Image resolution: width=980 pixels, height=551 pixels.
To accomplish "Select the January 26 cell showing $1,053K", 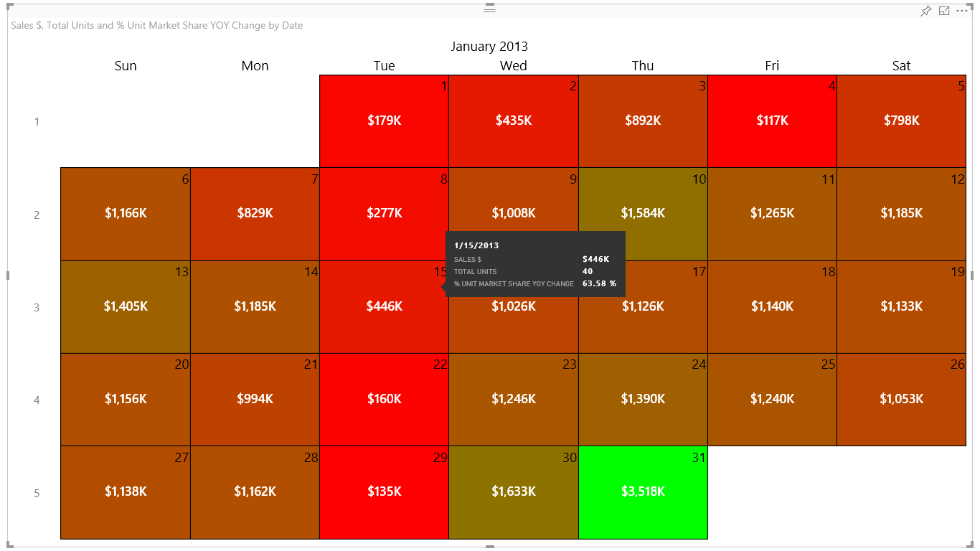I will [x=902, y=400].
